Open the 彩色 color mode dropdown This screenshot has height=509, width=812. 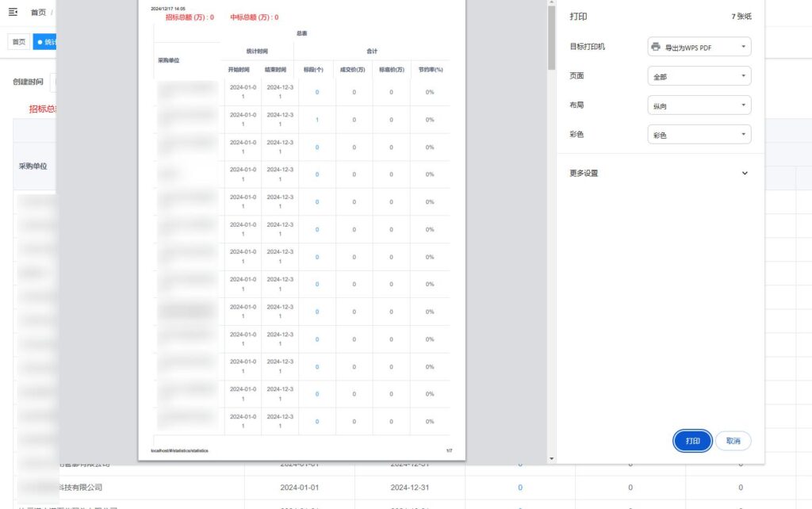click(x=699, y=135)
